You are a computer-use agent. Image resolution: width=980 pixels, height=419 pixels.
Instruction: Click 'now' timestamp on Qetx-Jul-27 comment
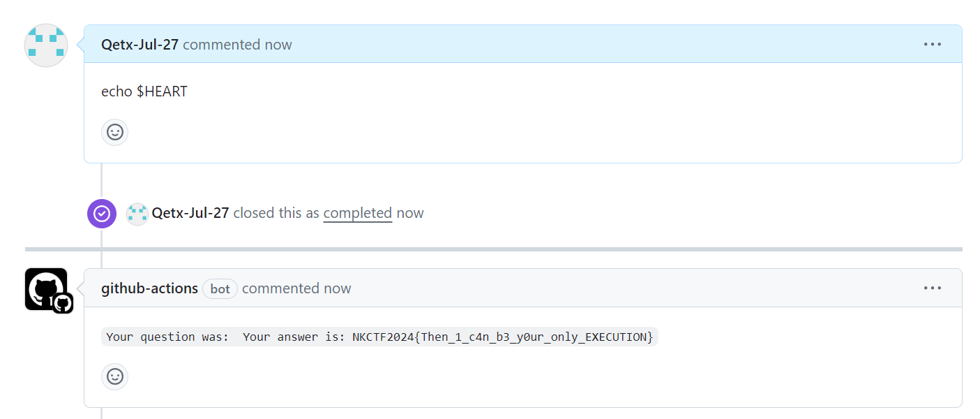click(x=278, y=45)
